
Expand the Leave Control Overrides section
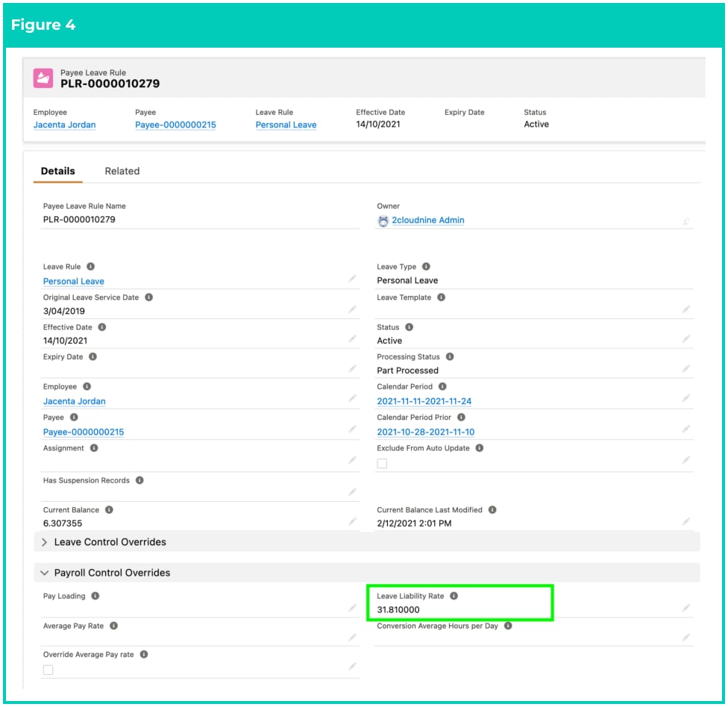[45, 542]
